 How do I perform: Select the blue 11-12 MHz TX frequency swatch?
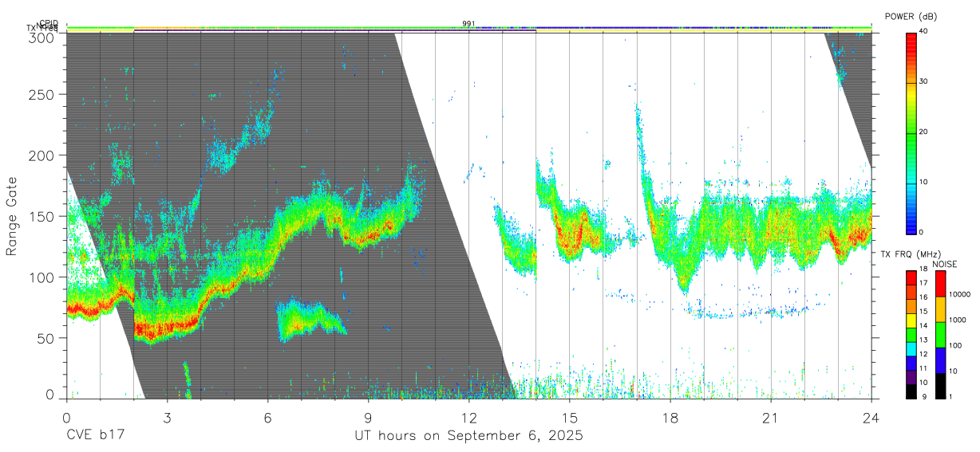coord(910,364)
